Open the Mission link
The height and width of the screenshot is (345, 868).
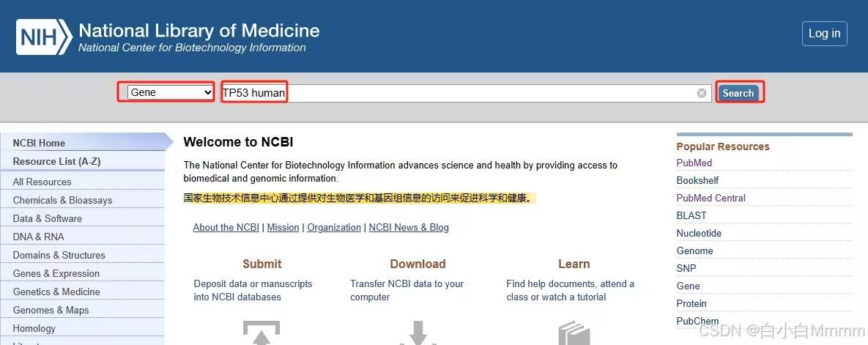[x=283, y=227]
